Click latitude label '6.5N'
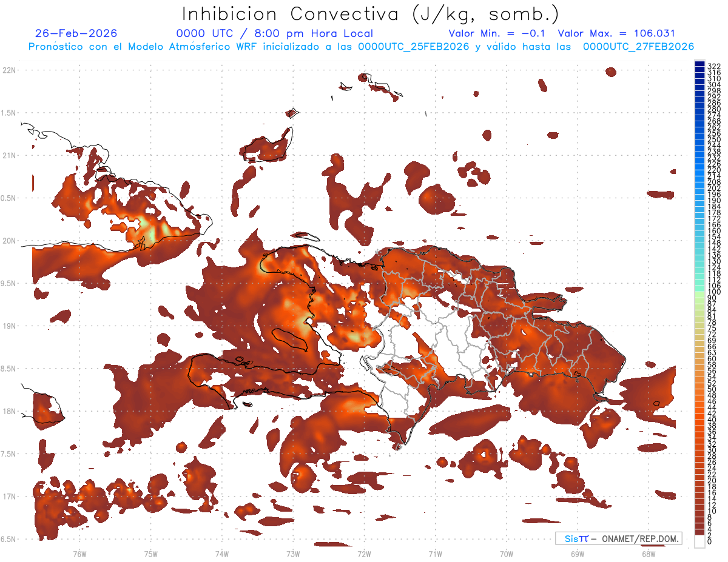The width and height of the screenshot is (728, 562). [9, 539]
